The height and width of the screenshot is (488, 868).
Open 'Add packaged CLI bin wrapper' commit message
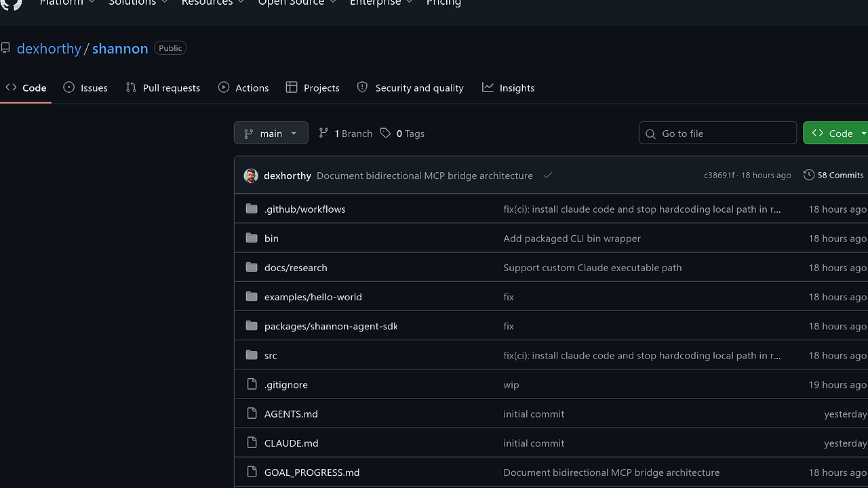(x=572, y=238)
